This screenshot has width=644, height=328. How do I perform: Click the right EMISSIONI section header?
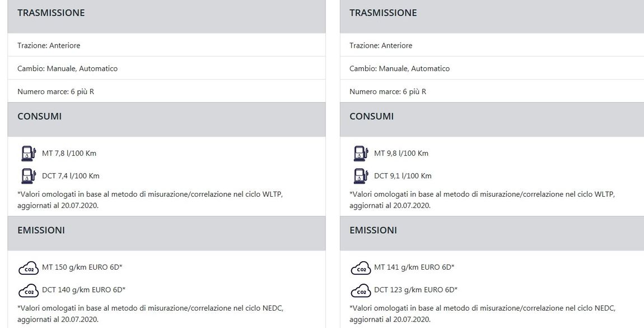[492, 233]
